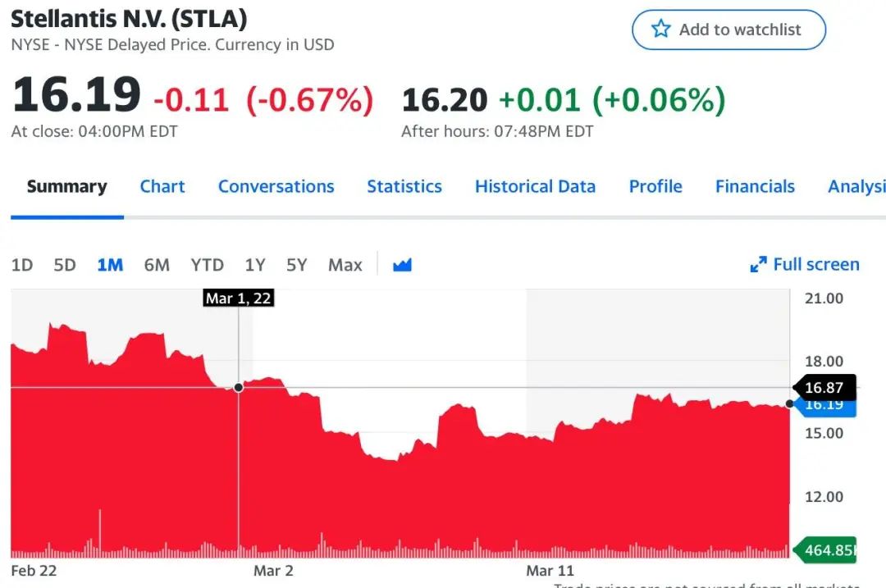The image size is (886, 588).
Task: Click the Full screen expand arrows icon
Action: pyautogui.click(x=758, y=265)
